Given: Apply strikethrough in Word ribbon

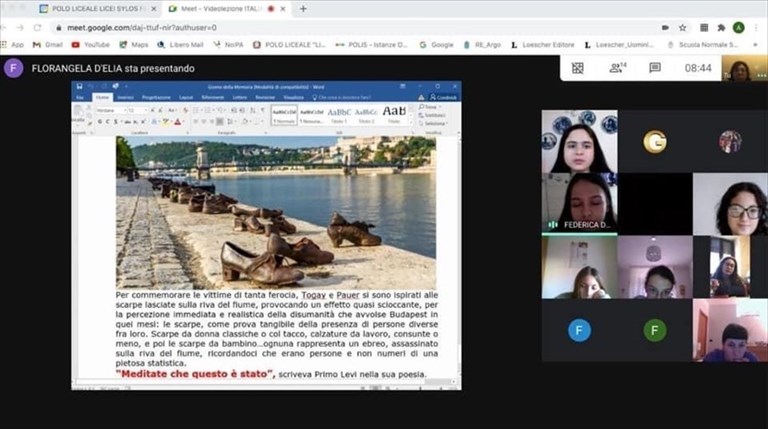Looking at the screenshot, I should 127,121.
